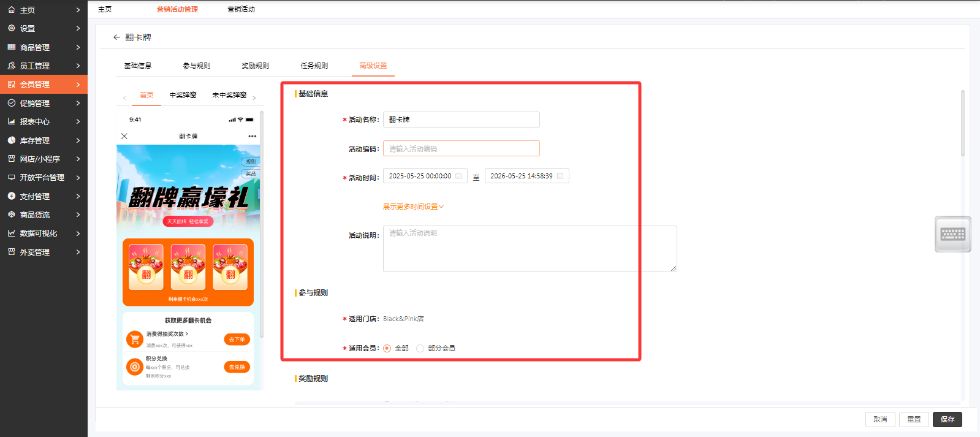Click the 取消 button

[x=880, y=419]
